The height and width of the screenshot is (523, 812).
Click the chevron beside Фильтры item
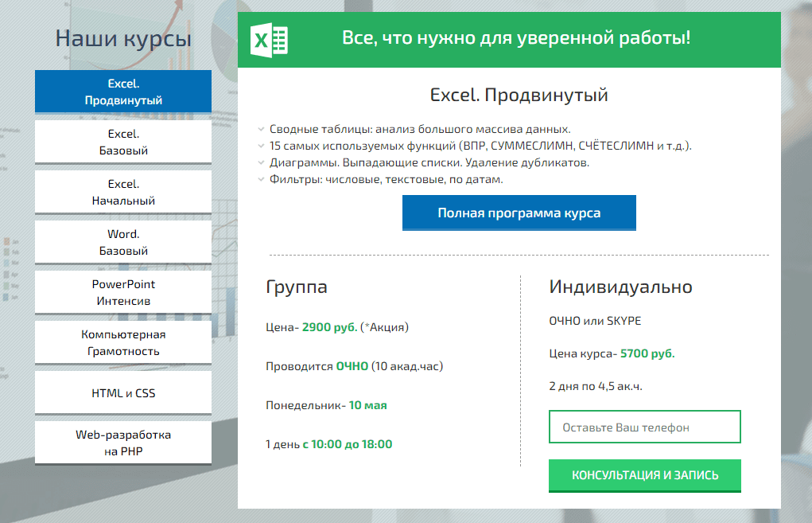[x=261, y=180]
